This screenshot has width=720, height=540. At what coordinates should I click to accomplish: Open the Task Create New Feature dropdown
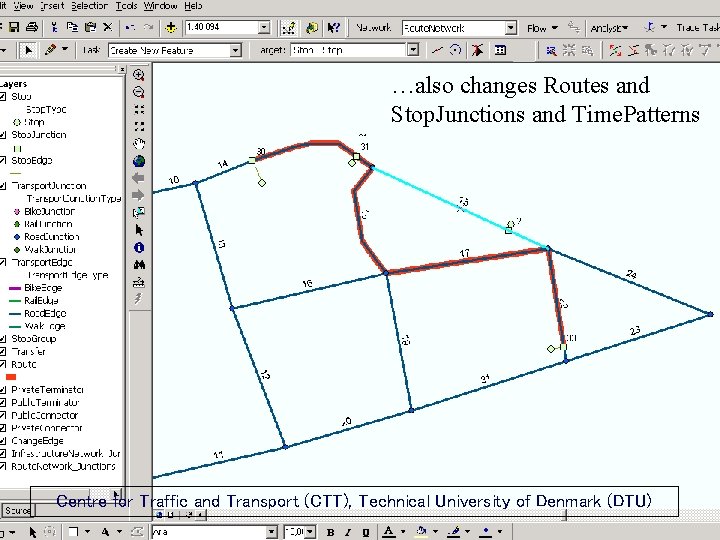click(x=235, y=50)
